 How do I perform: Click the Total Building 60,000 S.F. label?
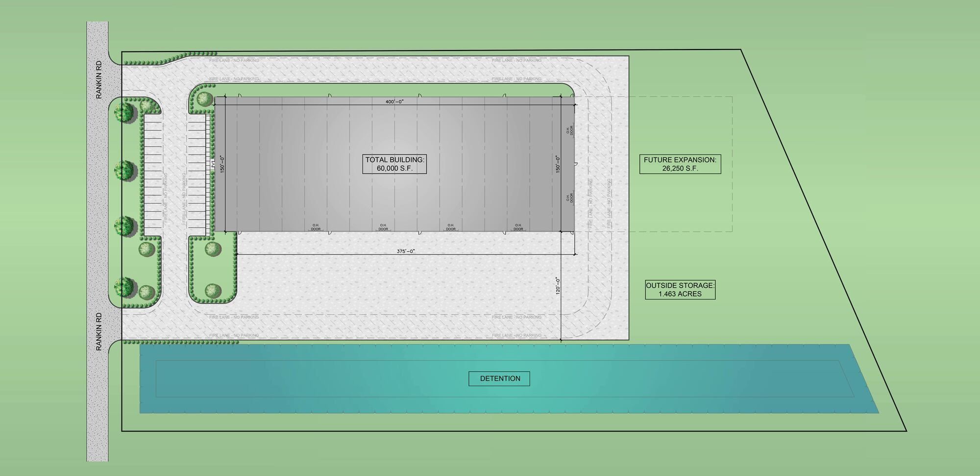coord(394,164)
